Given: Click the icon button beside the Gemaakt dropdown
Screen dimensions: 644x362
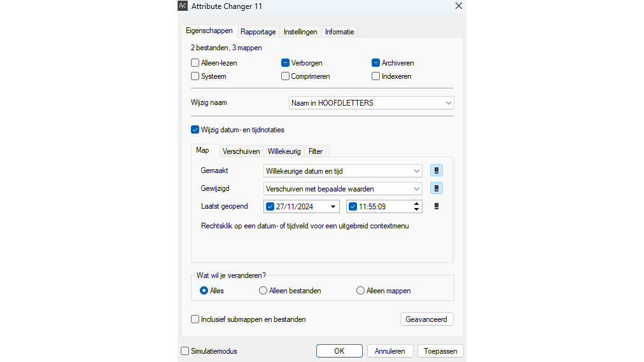Looking at the screenshot, I should (437, 171).
